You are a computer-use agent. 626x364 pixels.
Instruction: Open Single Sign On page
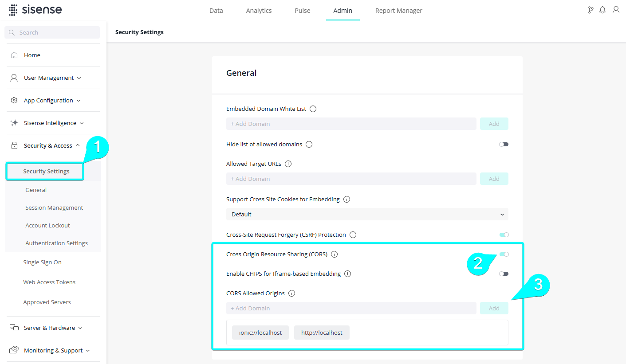pos(42,262)
